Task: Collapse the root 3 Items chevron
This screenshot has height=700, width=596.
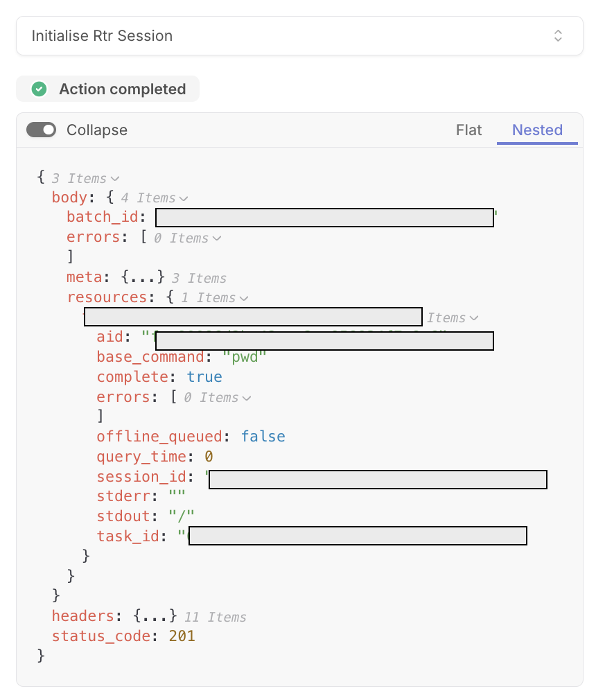Action: (115, 179)
